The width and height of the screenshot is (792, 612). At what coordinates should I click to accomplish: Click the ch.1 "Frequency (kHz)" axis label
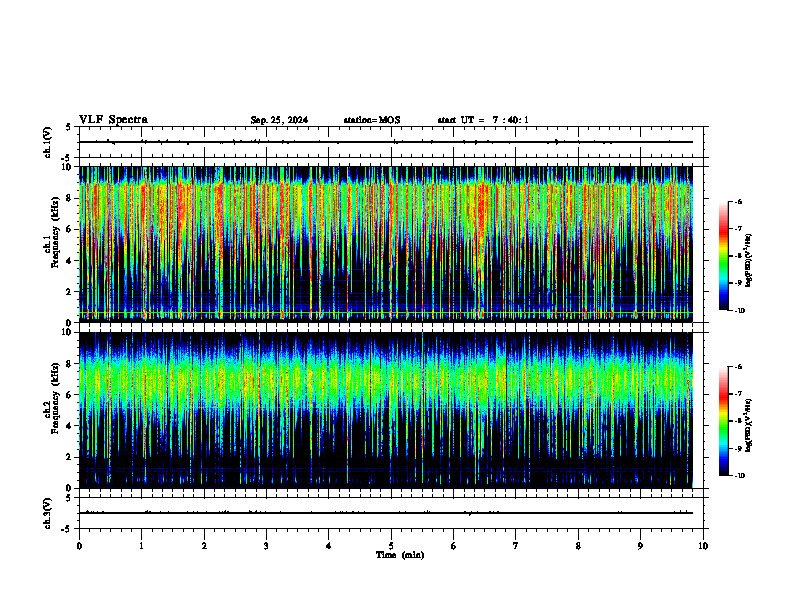coord(56,232)
